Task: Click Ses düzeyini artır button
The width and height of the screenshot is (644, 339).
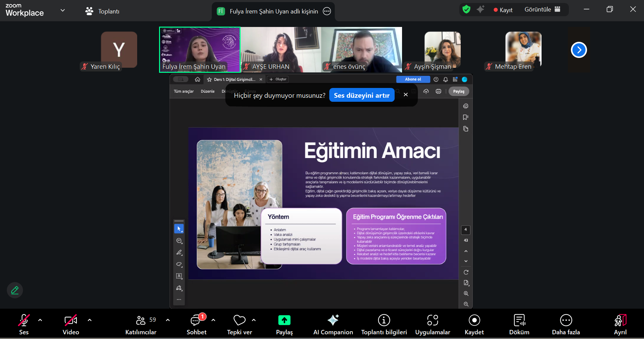Action: click(x=362, y=95)
